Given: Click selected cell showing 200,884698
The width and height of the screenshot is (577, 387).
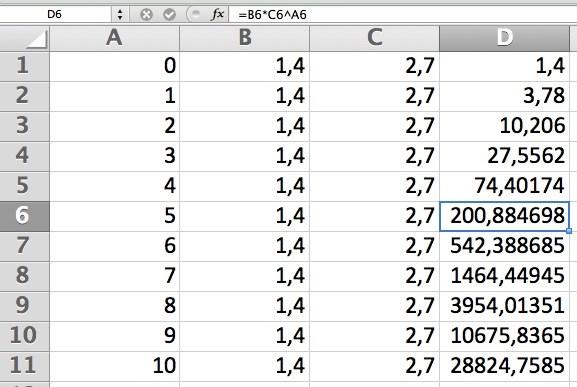Looking at the screenshot, I should tap(504, 216).
